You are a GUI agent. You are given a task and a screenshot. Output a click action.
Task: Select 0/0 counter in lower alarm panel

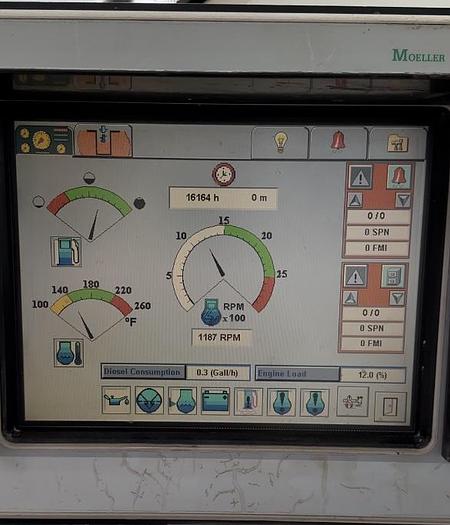[x=372, y=313]
